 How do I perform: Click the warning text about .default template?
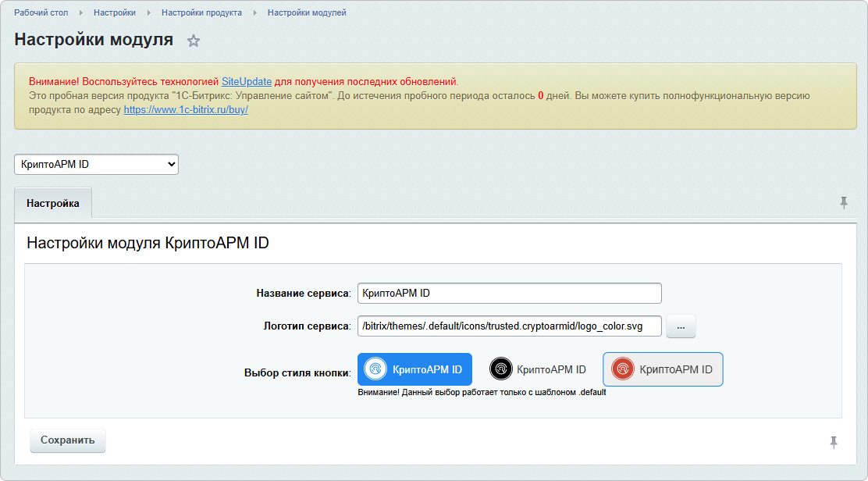pos(482,393)
